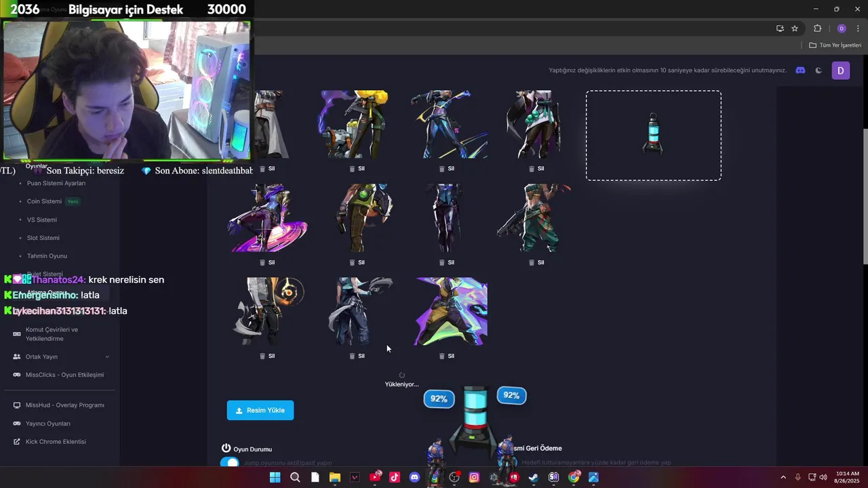This screenshot has height=488, width=868.
Task: Click trash icon under the archer character image
Action: coord(442,169)
